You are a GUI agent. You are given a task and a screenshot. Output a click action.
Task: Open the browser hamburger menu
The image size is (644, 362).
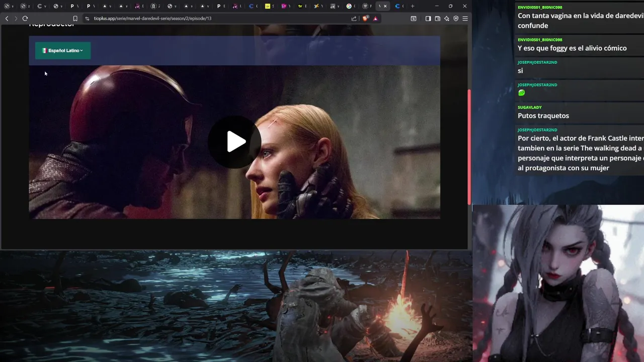tap(465, 19)
